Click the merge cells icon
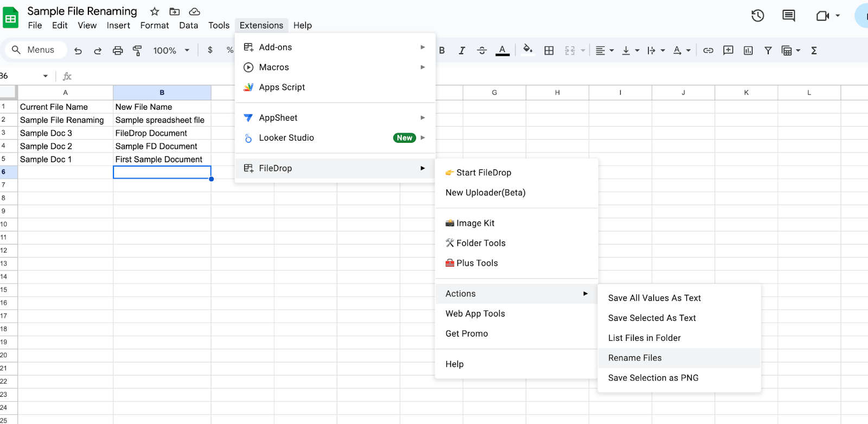This screenshot has width=868, height=424. tap(570, 50)
